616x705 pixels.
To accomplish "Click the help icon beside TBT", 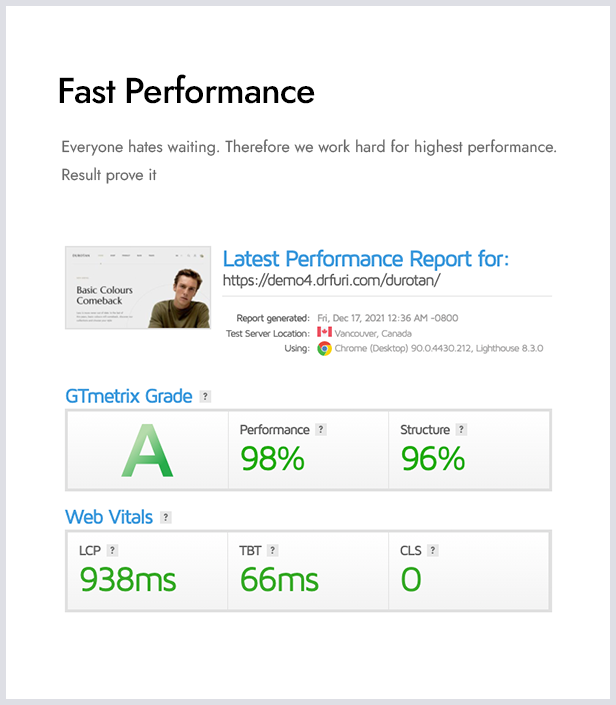I will [x=273, y=550].
